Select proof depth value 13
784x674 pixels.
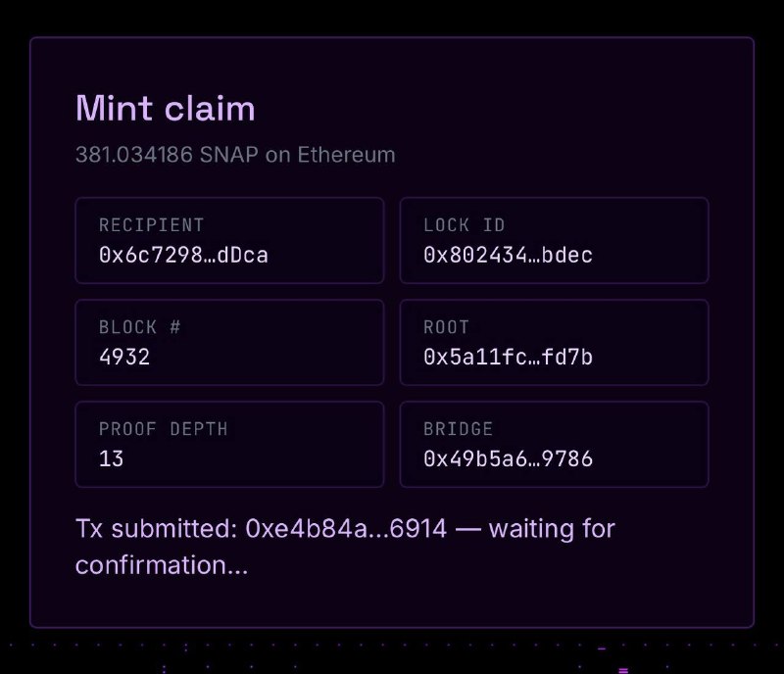[x=111, y=459]
